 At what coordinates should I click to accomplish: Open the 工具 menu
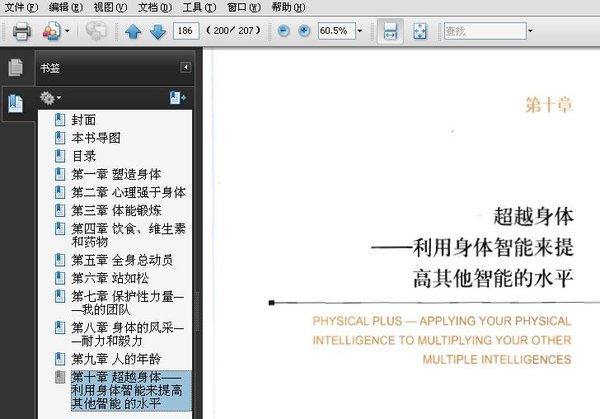pyautogui.click(x=199, y=7)
